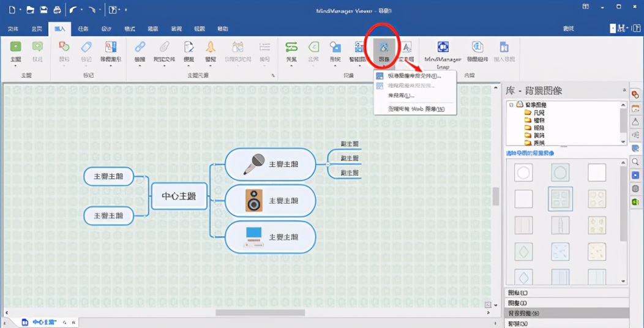This screenshot has height=328, width=644.
Task: Open the magnifier Search side tab on the right
Action: (x=635, y=162)
